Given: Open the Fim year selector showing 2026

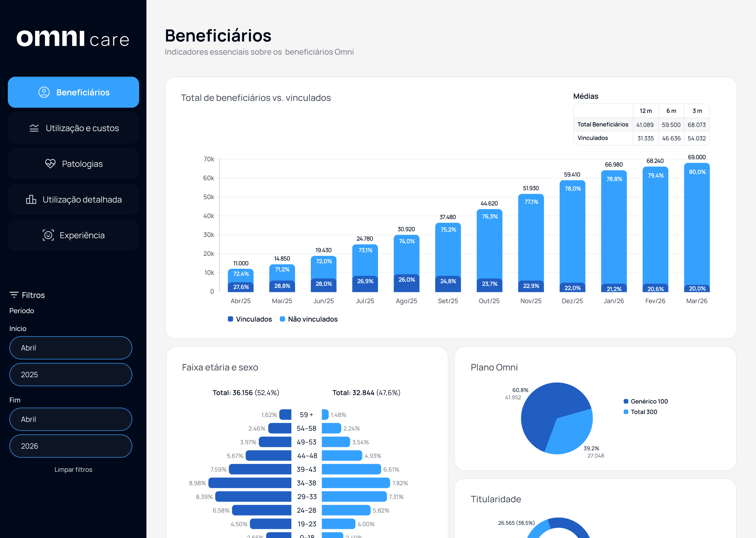Looking at the screenshot, I should point(71,446).
